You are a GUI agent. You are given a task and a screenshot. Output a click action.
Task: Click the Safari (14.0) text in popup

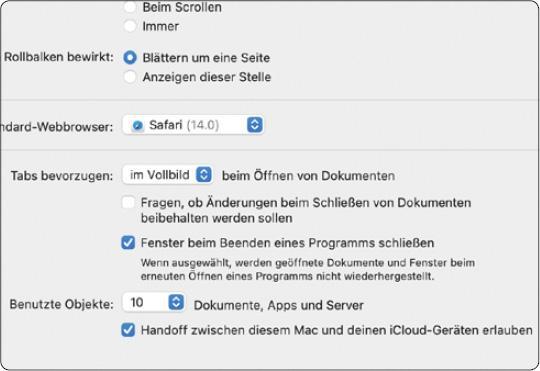(x=184, y=125)
